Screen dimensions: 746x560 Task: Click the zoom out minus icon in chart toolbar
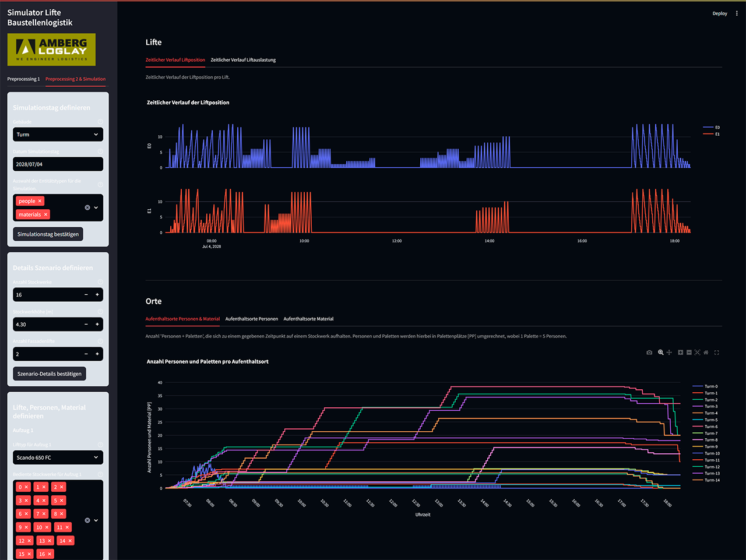689,353
